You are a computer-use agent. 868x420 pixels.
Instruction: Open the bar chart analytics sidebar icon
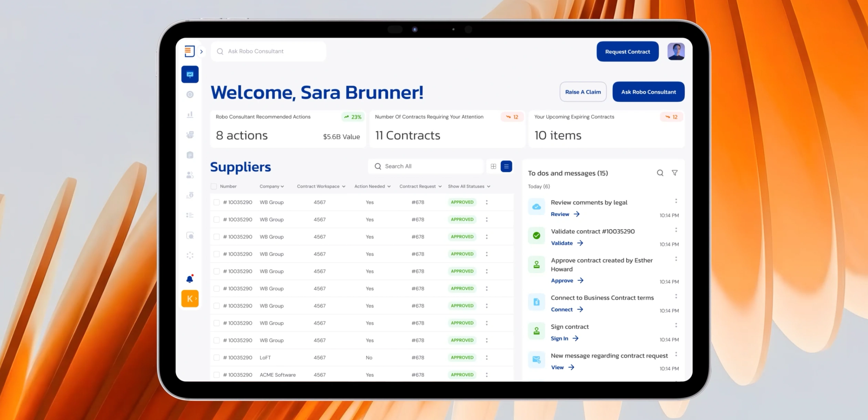coord(190,114)
